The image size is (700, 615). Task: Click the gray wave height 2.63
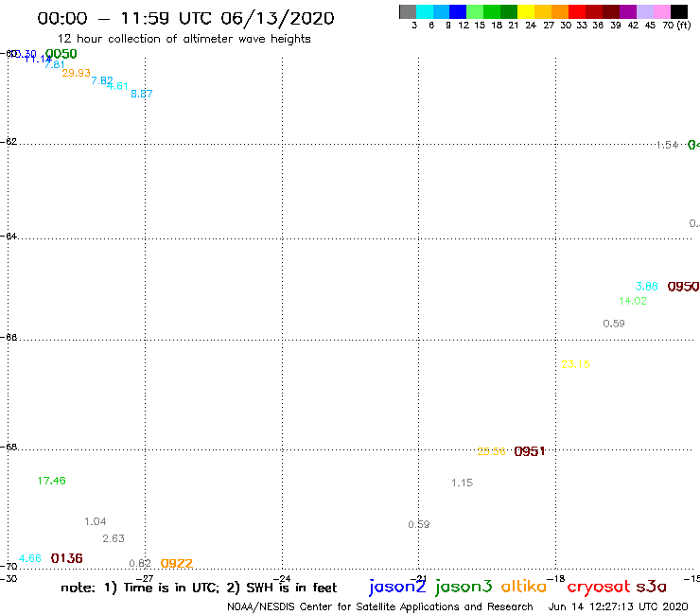click(x=114, y=538)
